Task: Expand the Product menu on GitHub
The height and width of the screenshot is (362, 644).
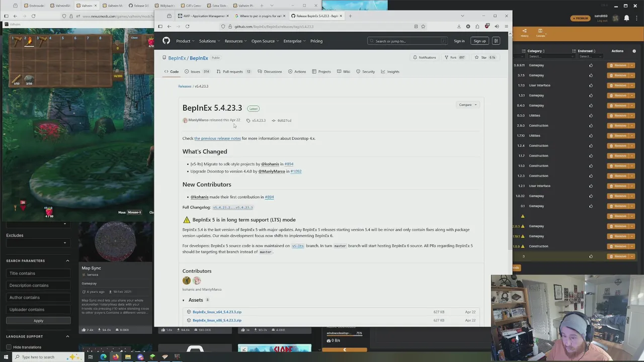Action: tap(185, 41)
